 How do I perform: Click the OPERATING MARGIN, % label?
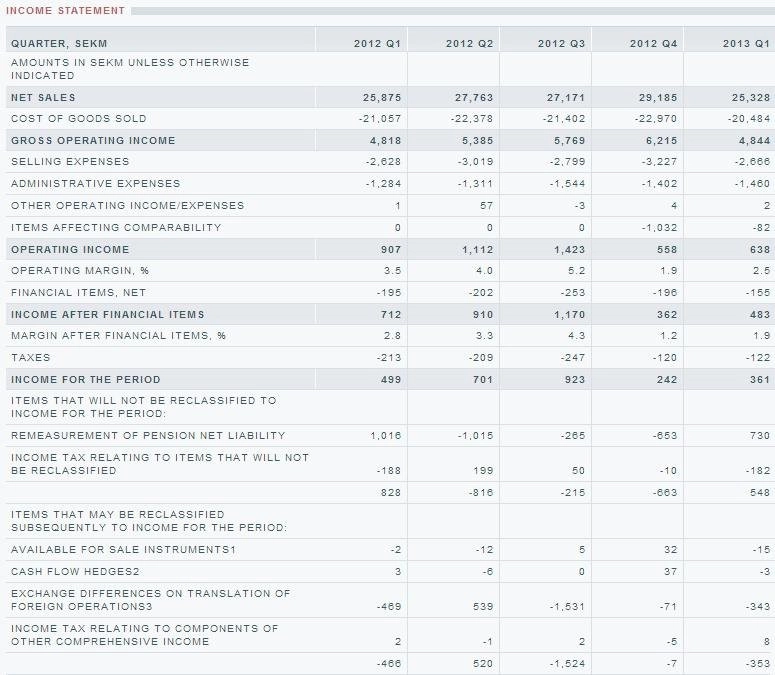[80, 270]
